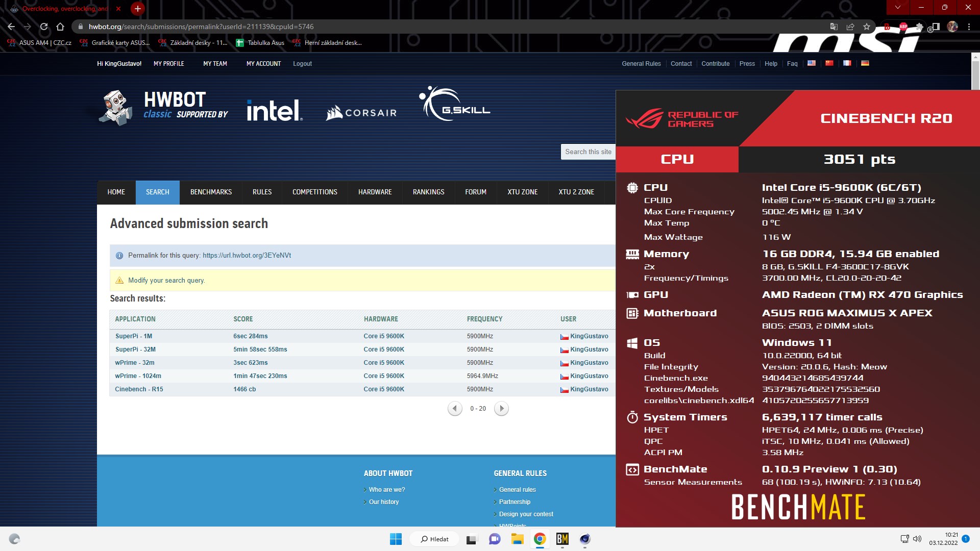Click the Logout link
This screenshot has width=980, height=551.
[x=302, y=64]
